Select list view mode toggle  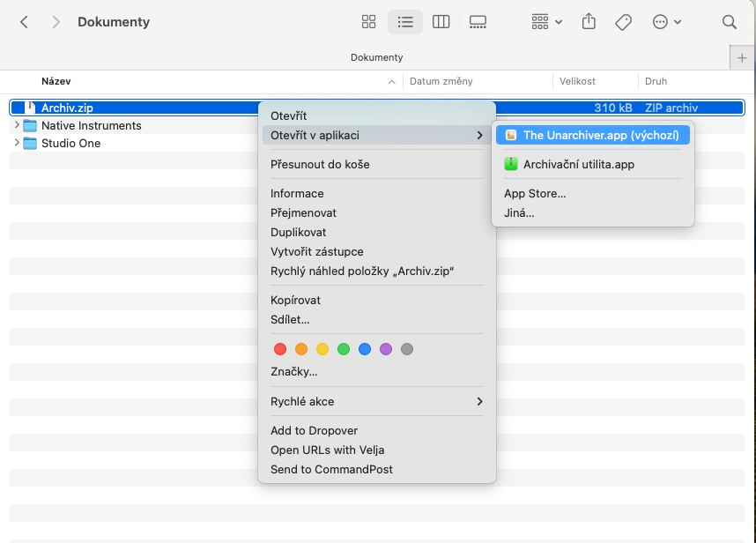405,22
